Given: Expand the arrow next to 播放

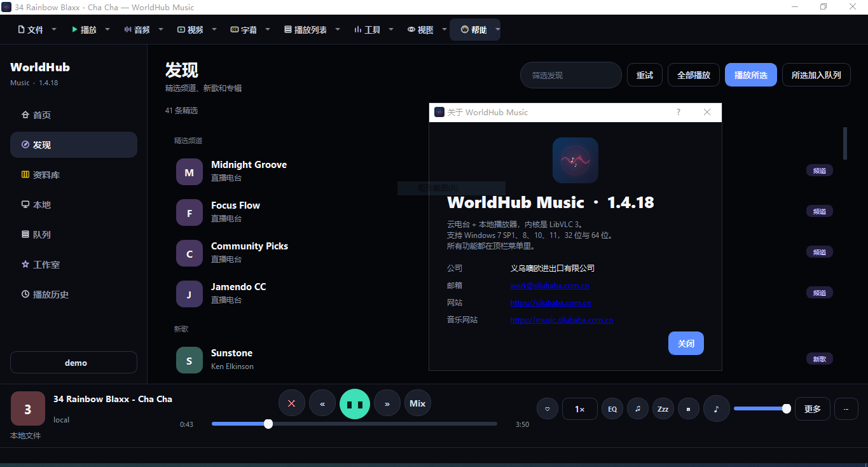Looking at the screenshot, I should click(x=107, y=29).
